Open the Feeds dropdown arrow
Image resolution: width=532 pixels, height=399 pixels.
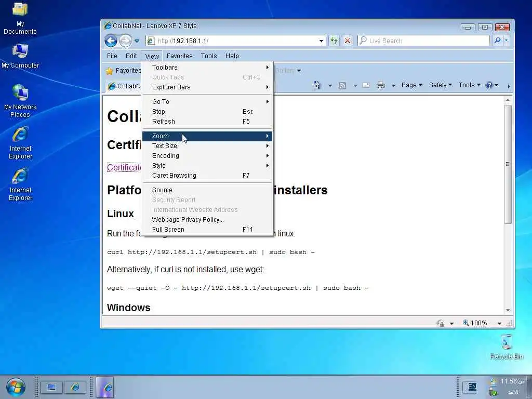point(355,86)
